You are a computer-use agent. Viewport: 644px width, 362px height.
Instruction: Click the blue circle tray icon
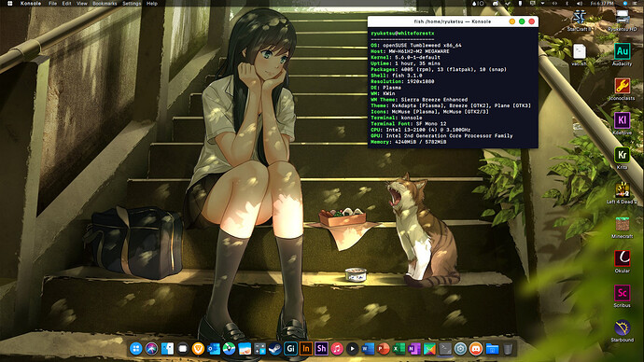[625, 4]
